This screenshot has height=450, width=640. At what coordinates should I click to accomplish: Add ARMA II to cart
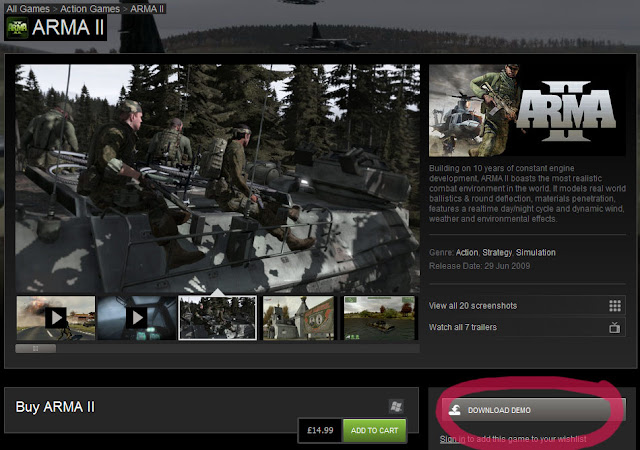click(x=374, y=430)
